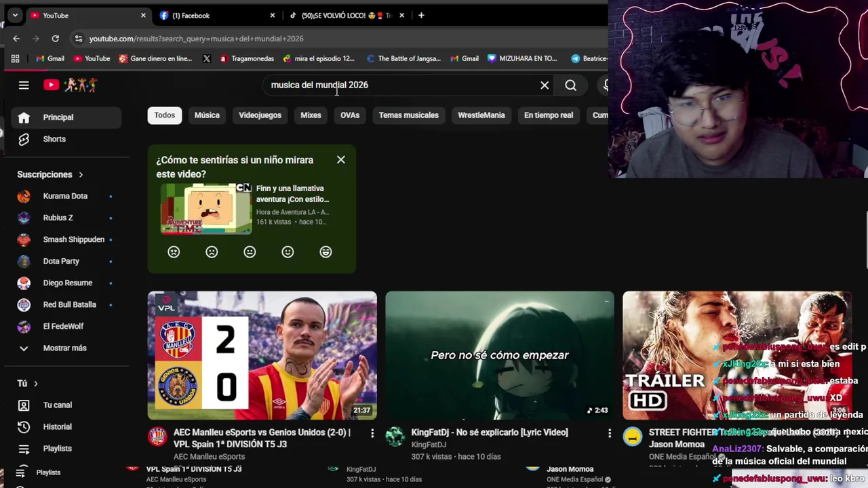Viewport: 868px width, 488px height.
Task: Play the AEC Manlleu 2-0 video thumbnail
Action: tap(262, 355)
